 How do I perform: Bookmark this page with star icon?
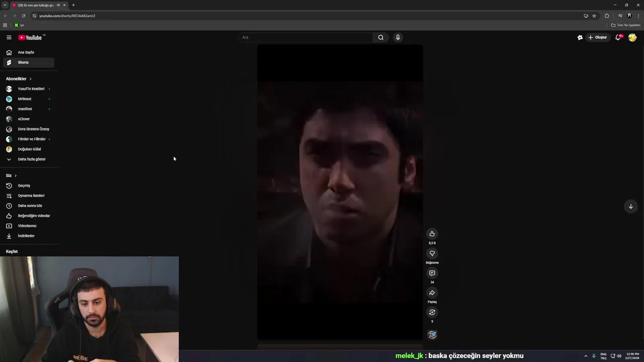tap(594, 16)
